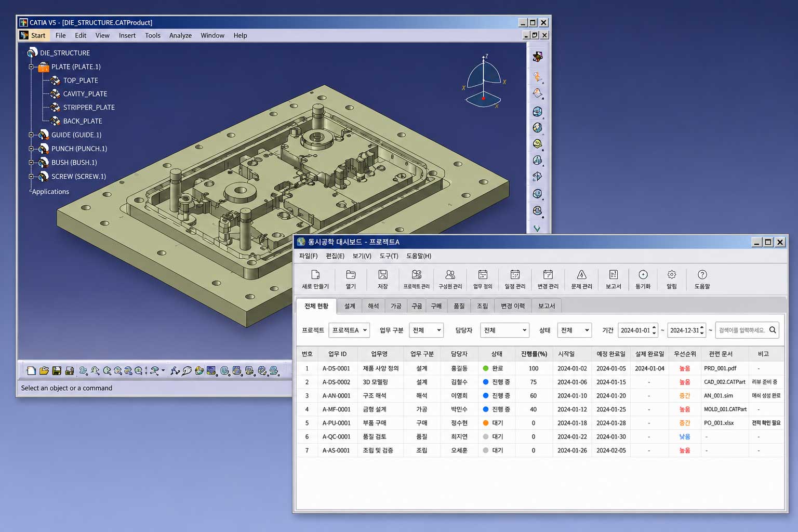Click the Save floppy icon in CATIA's bottom toolbar
Screen dimensions: 798x532
coord(57,370)
